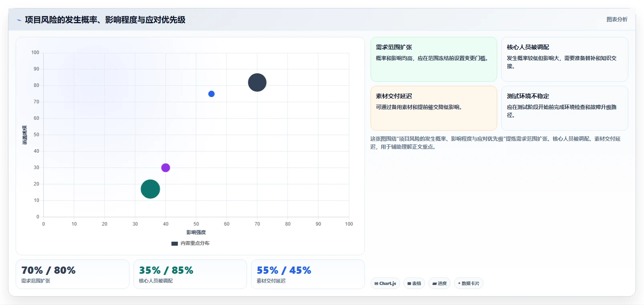Click the 35% / 85% stat card
The width and height of the screenshot is (644, 305).
[x=190, y=274]
